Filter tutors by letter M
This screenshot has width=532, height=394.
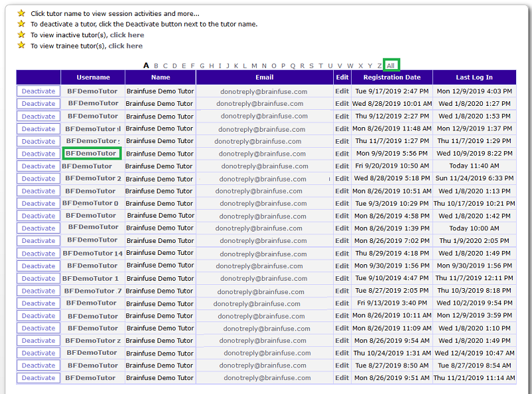pyautogui.click(x=255, y=66)
